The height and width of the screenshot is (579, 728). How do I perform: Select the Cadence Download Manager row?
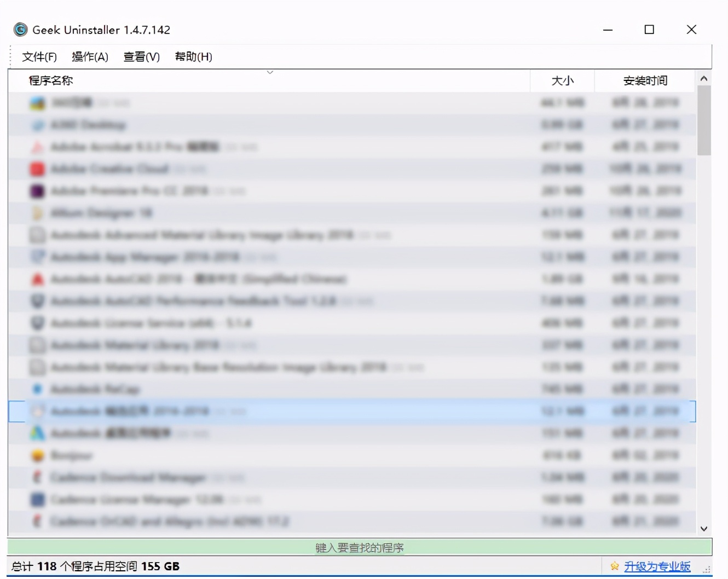point(352,477)
